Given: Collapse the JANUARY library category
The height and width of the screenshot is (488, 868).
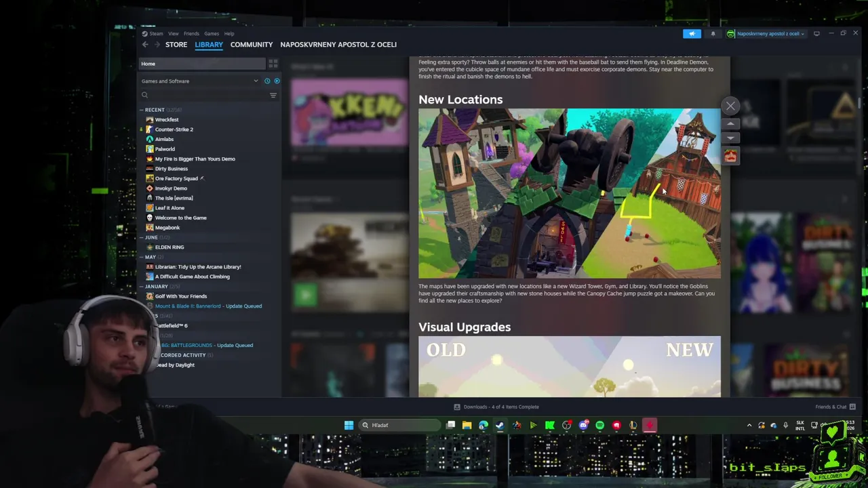Looking at the screenshot, I should coord(142,287).
